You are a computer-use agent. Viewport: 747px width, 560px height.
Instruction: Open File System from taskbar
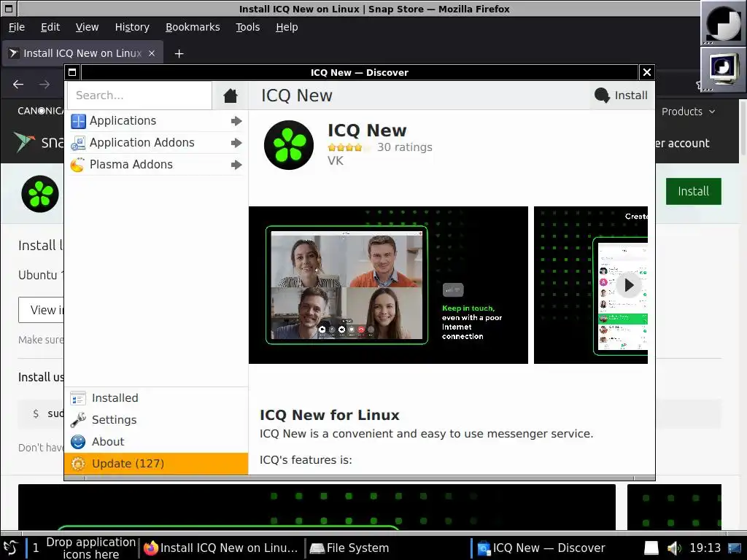click(x=349, y=548)
